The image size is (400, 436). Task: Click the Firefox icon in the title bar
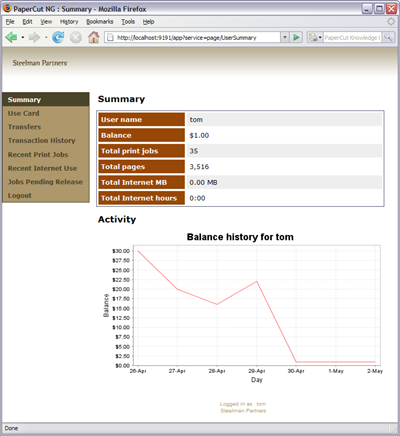pos(7,8)
